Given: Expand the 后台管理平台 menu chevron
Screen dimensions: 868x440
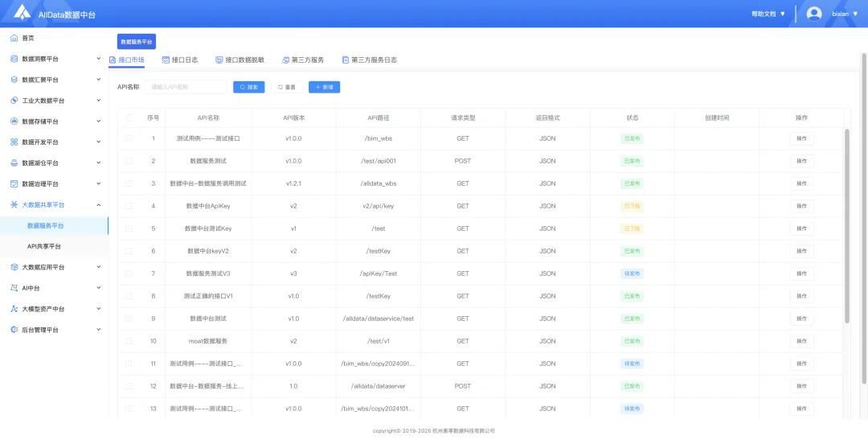Looking at the screenshot, I should tap(99, 329).
